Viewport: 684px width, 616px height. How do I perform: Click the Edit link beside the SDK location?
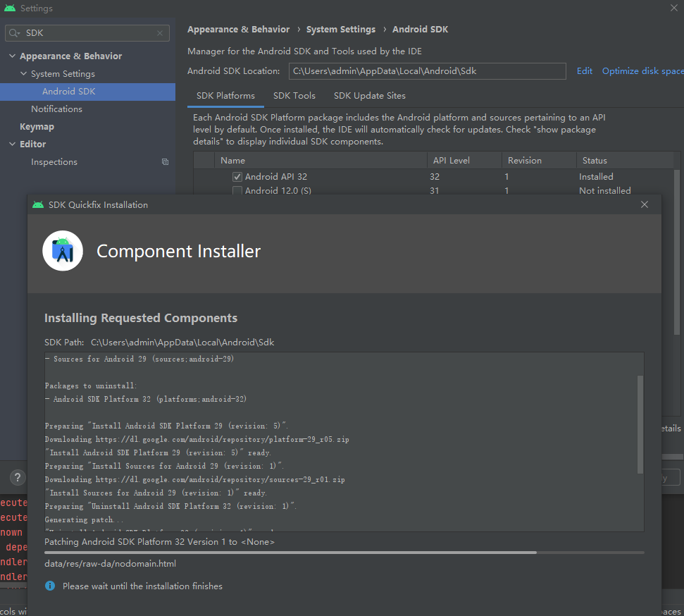pos(584,70)
